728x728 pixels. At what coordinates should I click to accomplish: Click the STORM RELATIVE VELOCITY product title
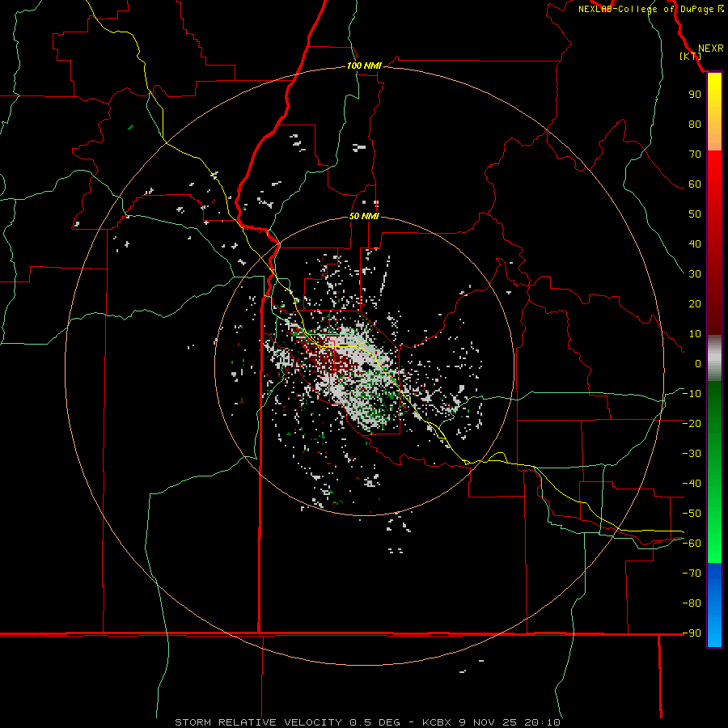click(258, 722)
